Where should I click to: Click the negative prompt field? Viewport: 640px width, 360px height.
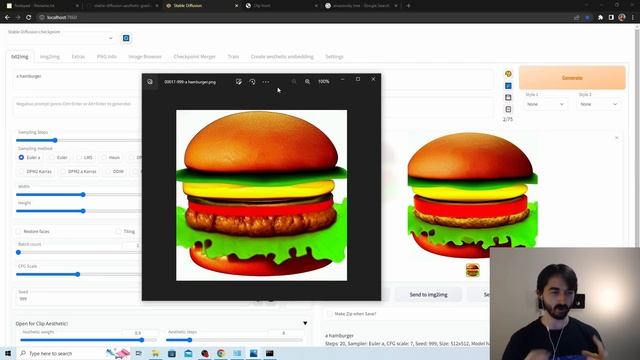(x=78, y=107)
